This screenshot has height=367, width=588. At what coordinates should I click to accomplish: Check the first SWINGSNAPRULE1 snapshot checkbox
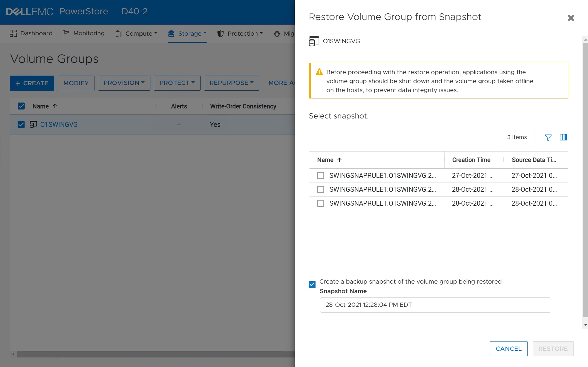pyautogui.click(x=321, y=176)
